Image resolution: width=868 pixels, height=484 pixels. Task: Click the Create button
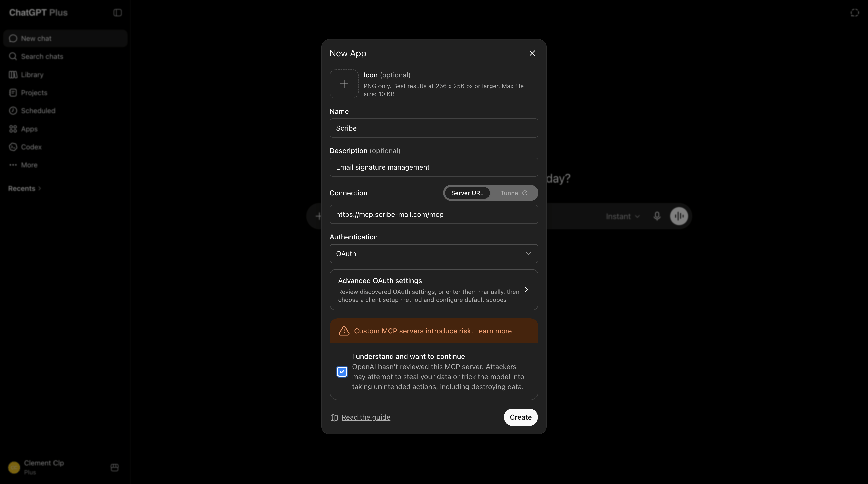pyautogui.click(x=520, y=417)
